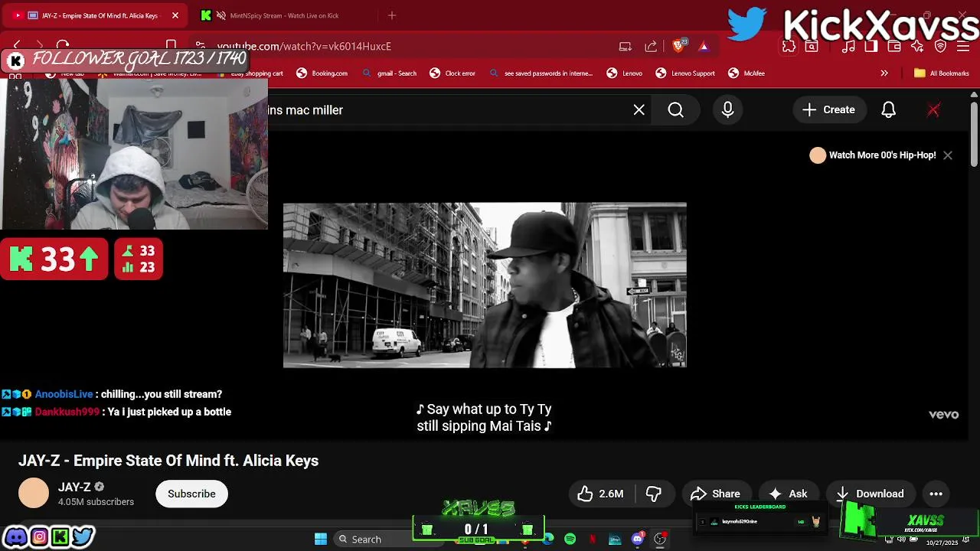980x551 pixels.
Task: Dismiss Watch More 00's Hip-Hop banner
Action: click(x=948, y=155)
